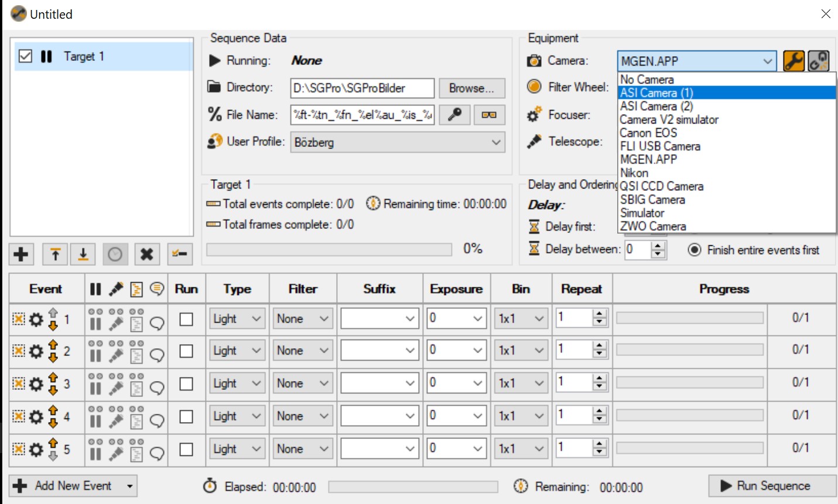Open the Filter dropdown for event 2

[x=303, y=351]
